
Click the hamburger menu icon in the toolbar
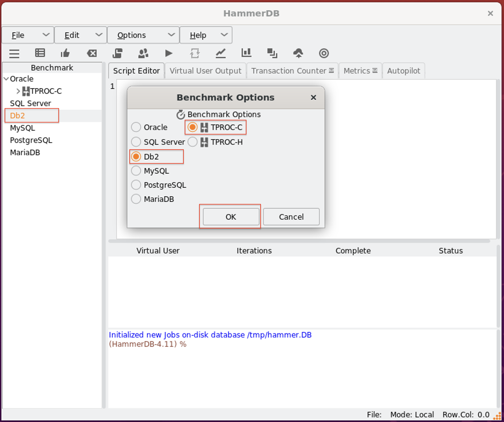coord(14,53)
